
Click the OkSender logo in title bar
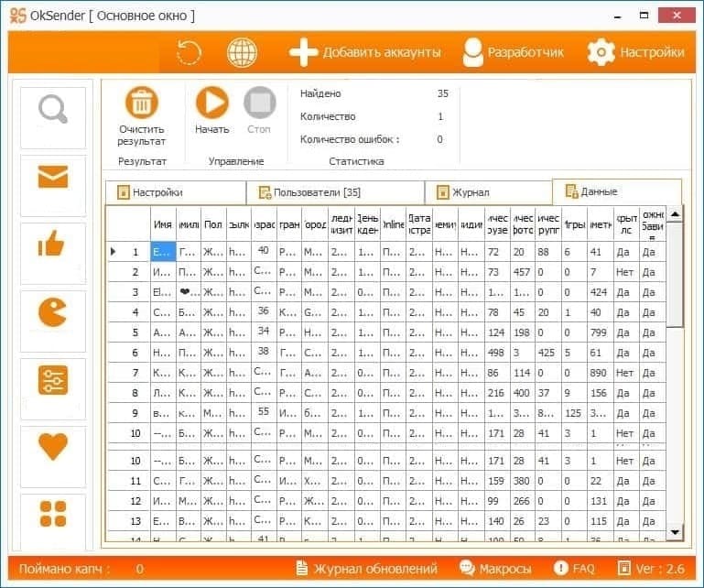tap(18, 16)
